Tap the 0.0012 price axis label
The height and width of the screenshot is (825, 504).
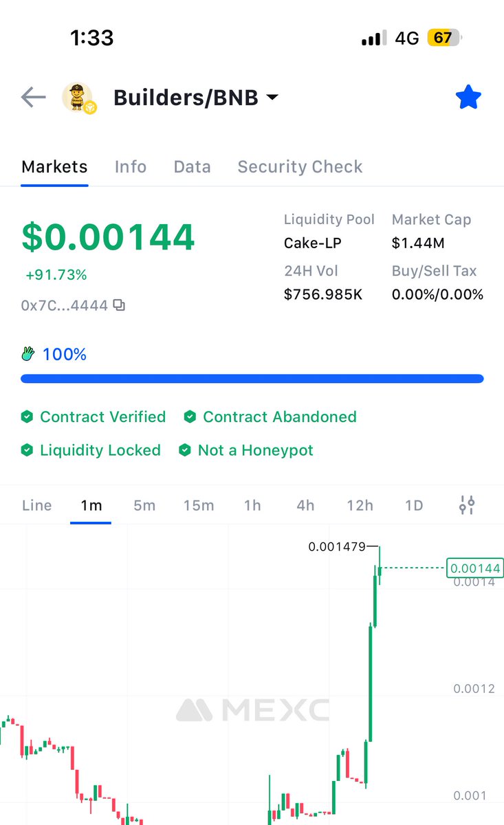point(474,689)
